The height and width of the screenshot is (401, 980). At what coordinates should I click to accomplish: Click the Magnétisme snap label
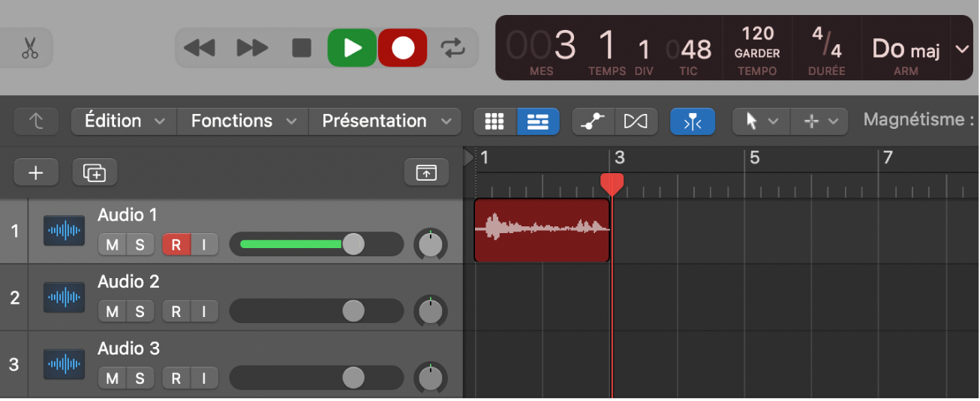[x=919, y=120]
